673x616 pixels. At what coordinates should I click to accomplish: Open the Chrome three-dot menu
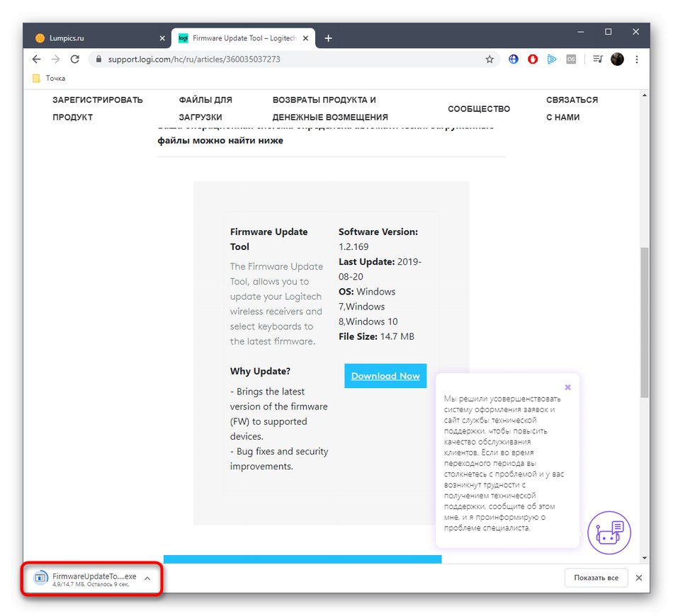click(x=637, y=59)
